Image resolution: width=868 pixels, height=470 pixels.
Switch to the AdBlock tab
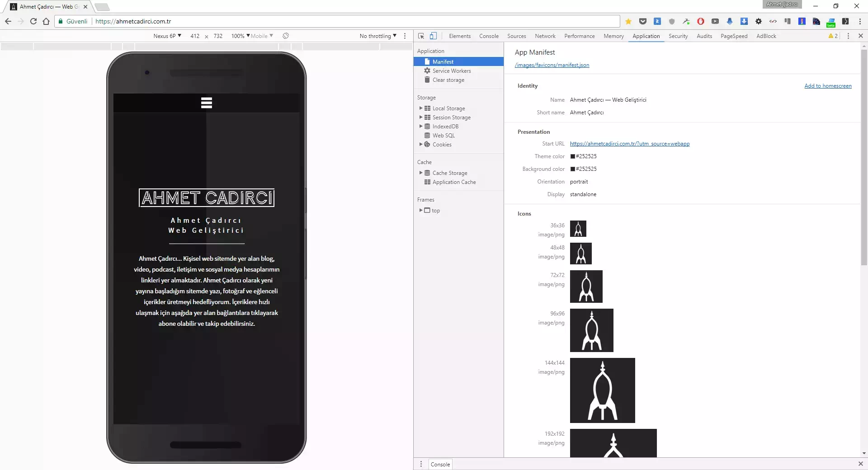[766, 36]
